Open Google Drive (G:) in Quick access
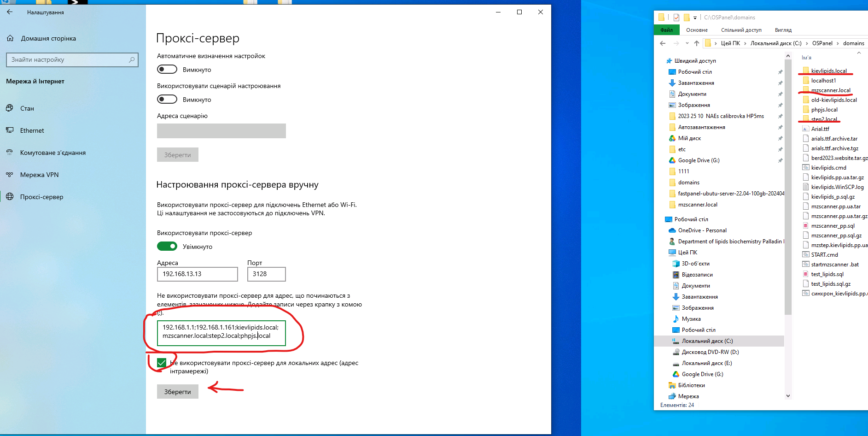This screenshot has width=868, height=436. (x=698, y=160)
